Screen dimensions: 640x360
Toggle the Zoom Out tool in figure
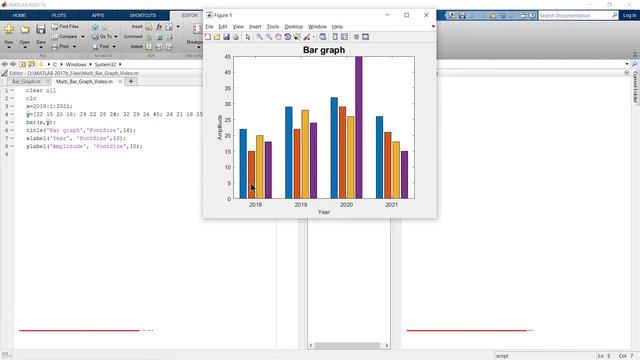(269, 37)
